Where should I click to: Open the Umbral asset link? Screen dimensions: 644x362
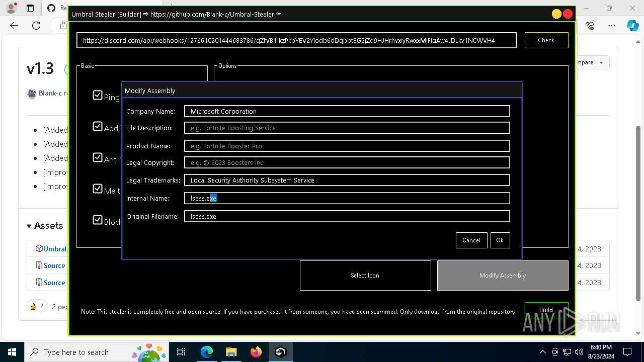point(55,249)
